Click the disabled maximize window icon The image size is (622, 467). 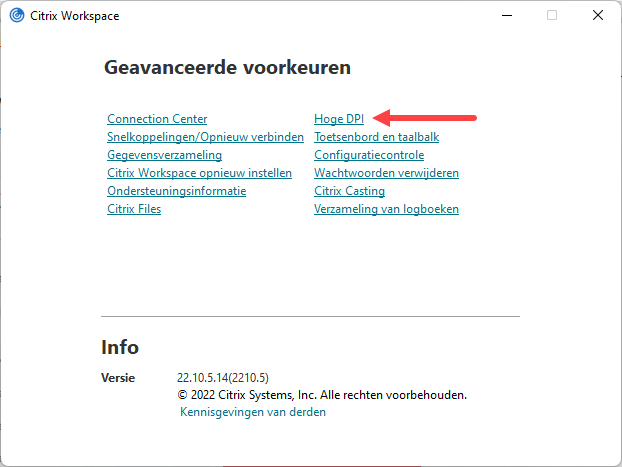click(552, 15)
